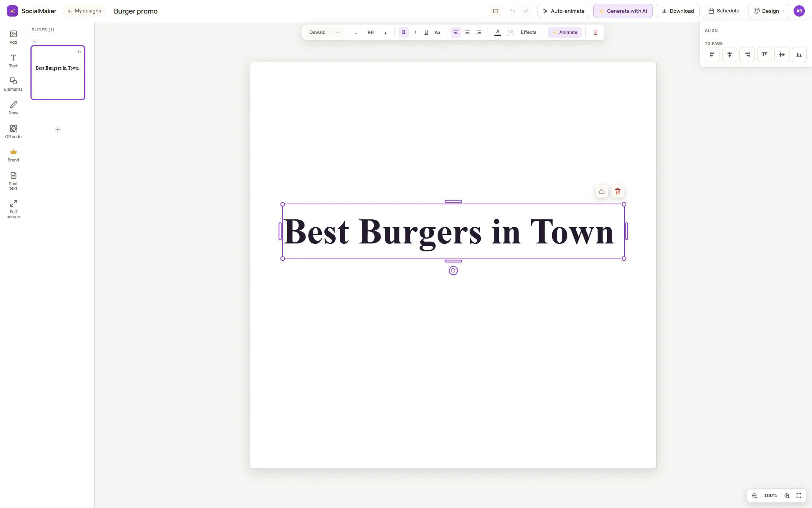Zoom in with the plus magnifier
Screen dimensions: 812x508
click(x=787, y=496)
